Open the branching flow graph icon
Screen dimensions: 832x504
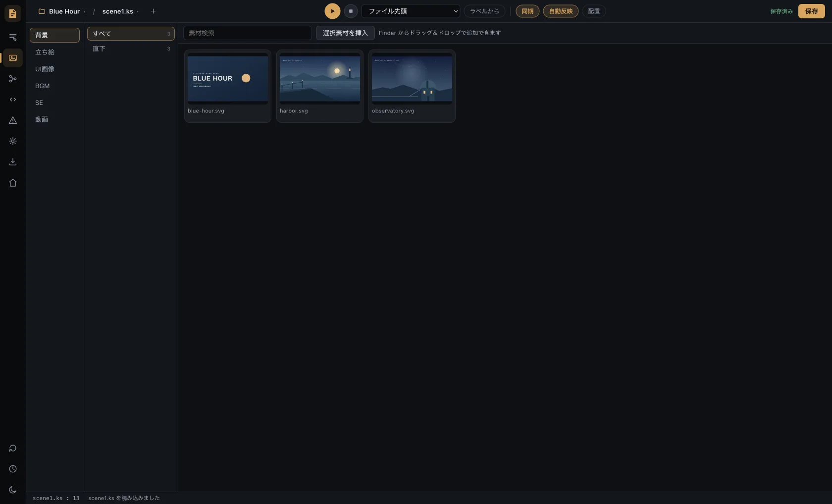pos(13,79)
